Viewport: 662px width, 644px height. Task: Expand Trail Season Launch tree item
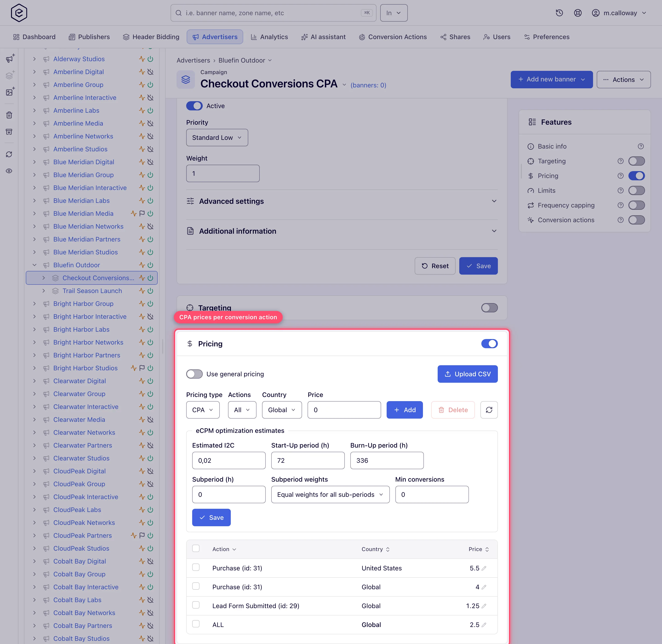(44, 291)
